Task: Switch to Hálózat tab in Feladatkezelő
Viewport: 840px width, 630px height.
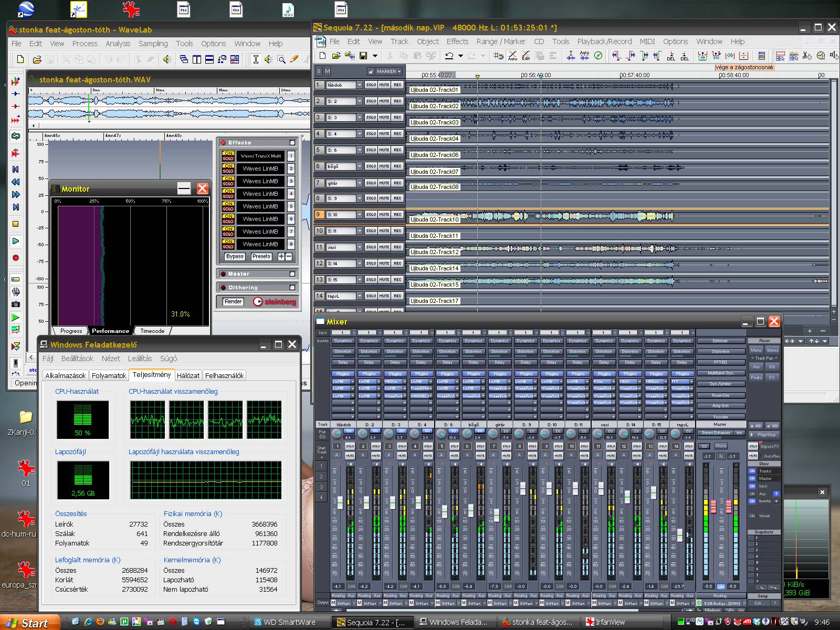Action: coord(188,375)
